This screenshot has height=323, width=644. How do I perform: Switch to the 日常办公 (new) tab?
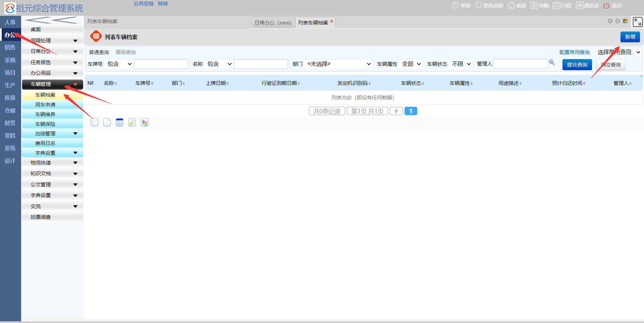pyautogui.click(x=273, y=23)
